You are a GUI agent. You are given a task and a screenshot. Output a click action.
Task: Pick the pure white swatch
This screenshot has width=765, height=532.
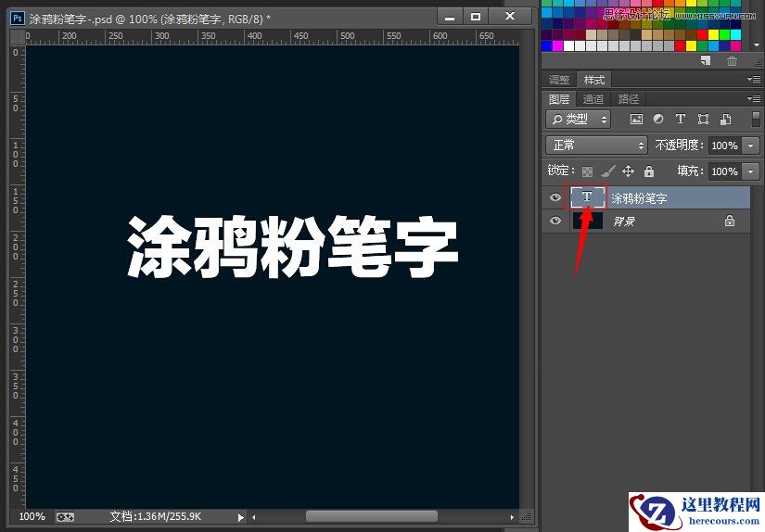[x=568, y=45]
